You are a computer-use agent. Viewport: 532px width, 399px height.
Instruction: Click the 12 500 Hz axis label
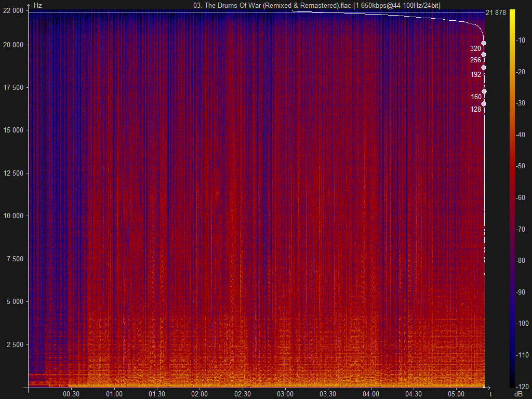[13, 173]
